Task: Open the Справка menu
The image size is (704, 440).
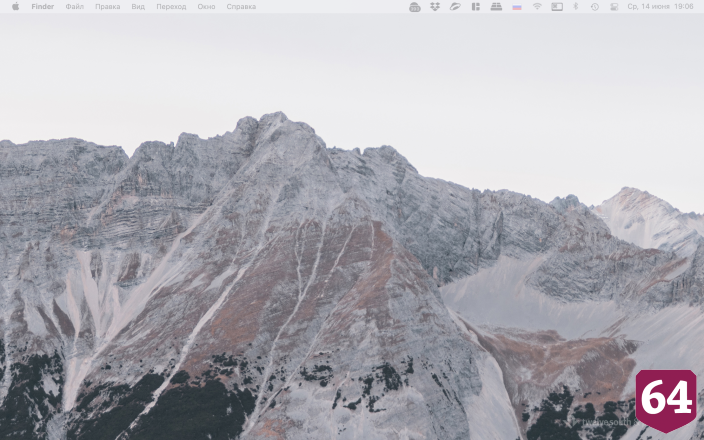Action: point(241,6)
